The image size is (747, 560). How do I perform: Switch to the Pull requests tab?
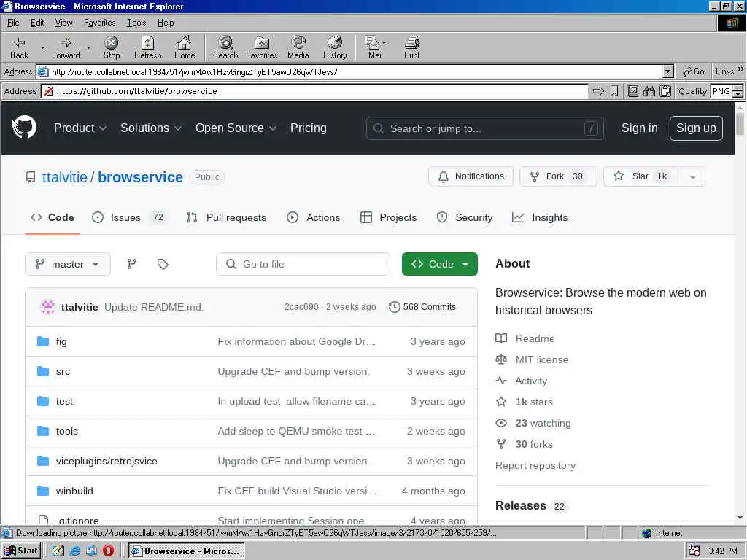226,217
